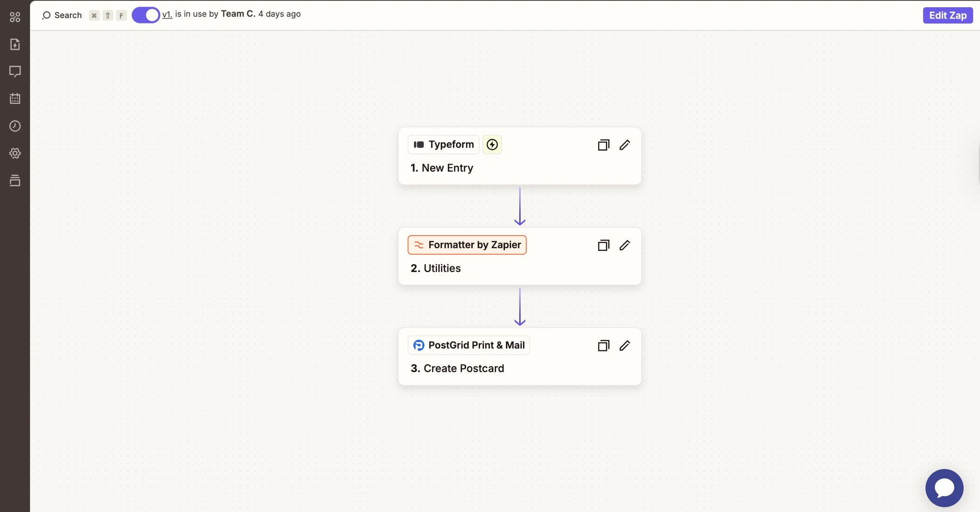980x512 pixels.
Task: Click the calendar icon in the sidebar
Action: coord(15,99)
